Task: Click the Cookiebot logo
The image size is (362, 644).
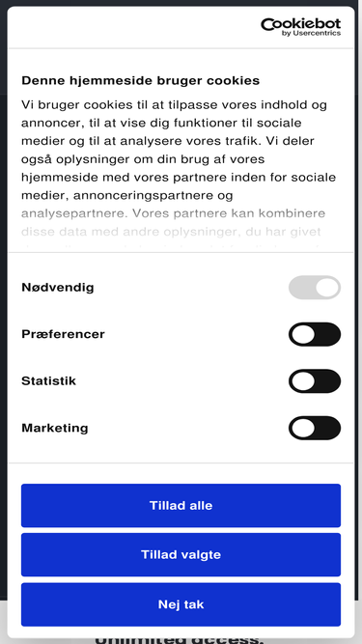Action: pyautogui.click(x=300, y=27)
